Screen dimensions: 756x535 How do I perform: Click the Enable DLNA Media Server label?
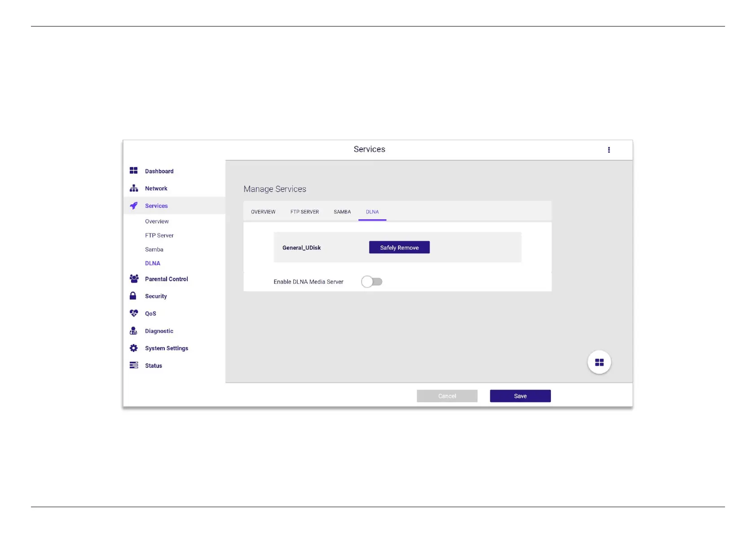click(308, 282)
